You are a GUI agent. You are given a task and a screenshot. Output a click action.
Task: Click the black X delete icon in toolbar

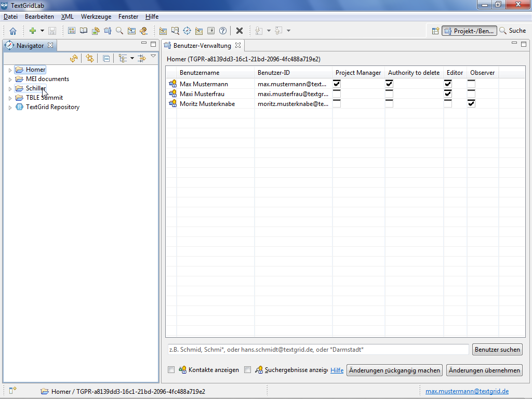(x=240, y=31)
